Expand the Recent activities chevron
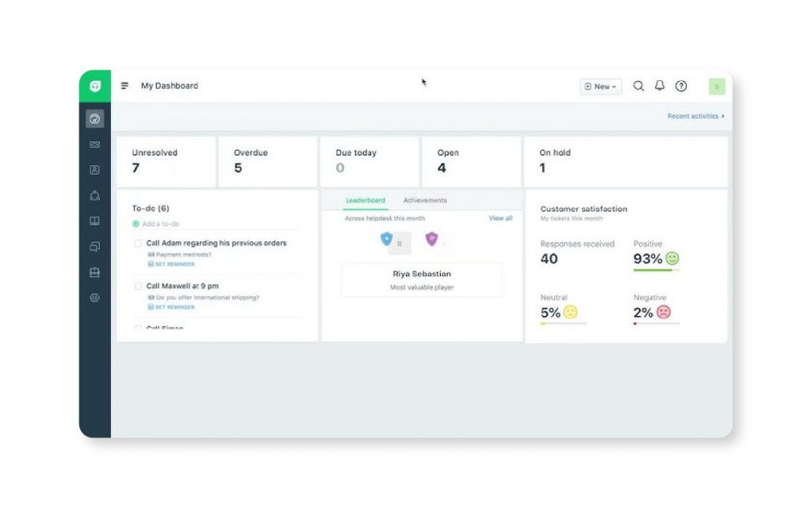Image resolution: width=812 pixels, height=508 pixels. click(x=723, y=115)
